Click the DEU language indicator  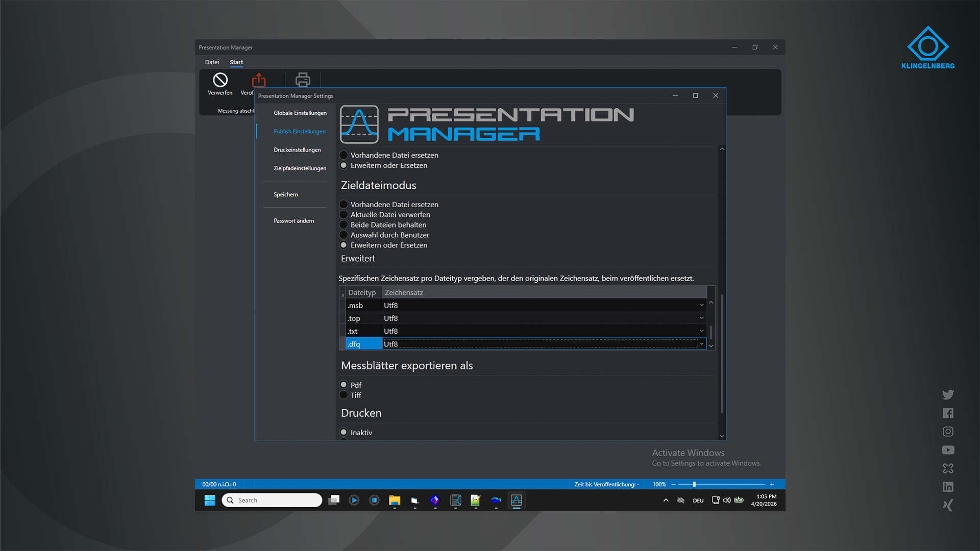(x=698, y=500)
